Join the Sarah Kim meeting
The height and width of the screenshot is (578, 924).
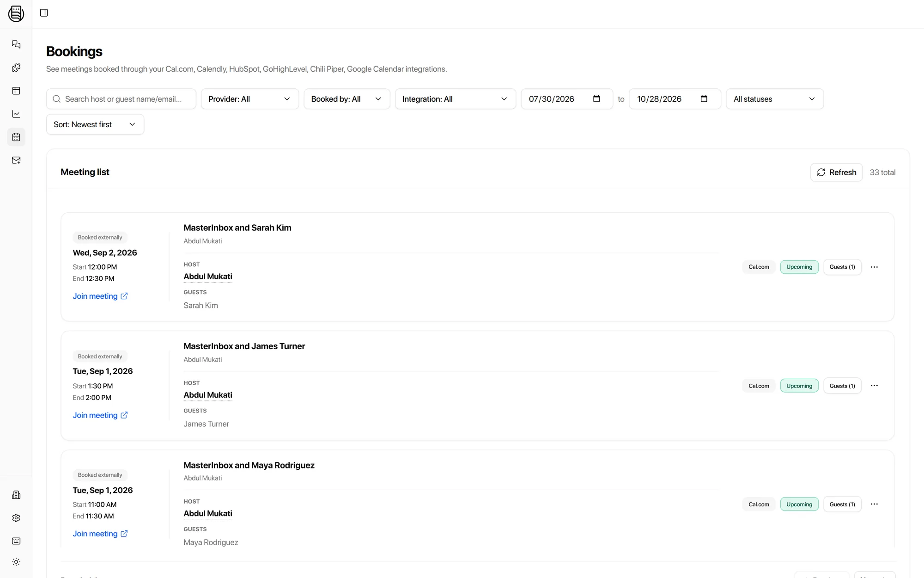(x=100, y=296)
